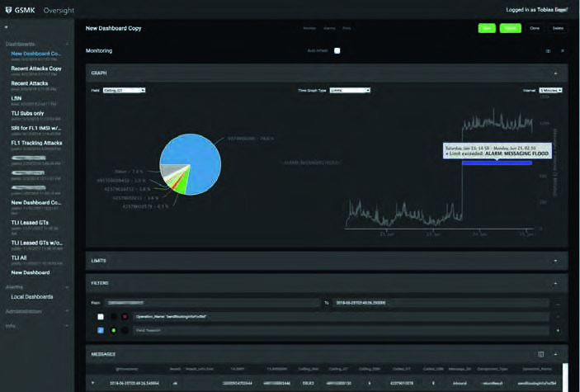This screenshot has width=580, height=392.
Task: Expand the first message row arrow
Action: point(93,383)
